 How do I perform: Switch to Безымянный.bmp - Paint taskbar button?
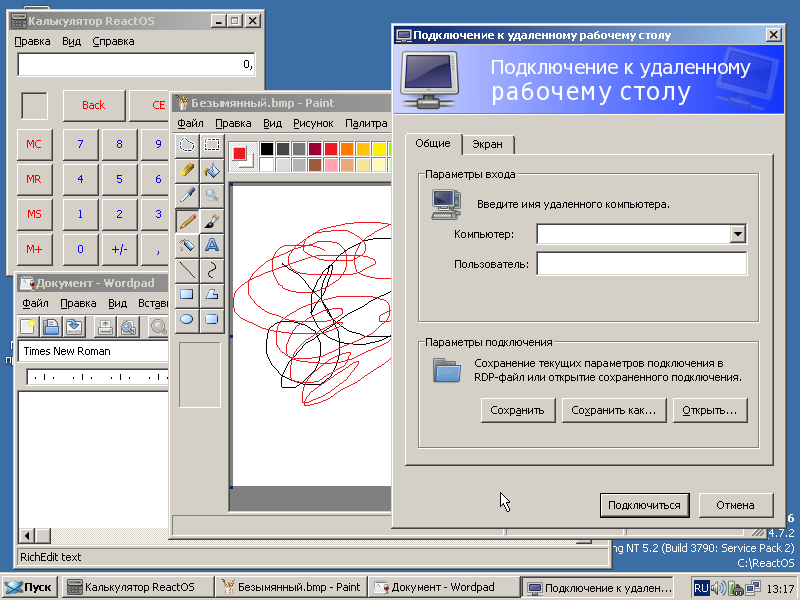(x=290, y=587)
